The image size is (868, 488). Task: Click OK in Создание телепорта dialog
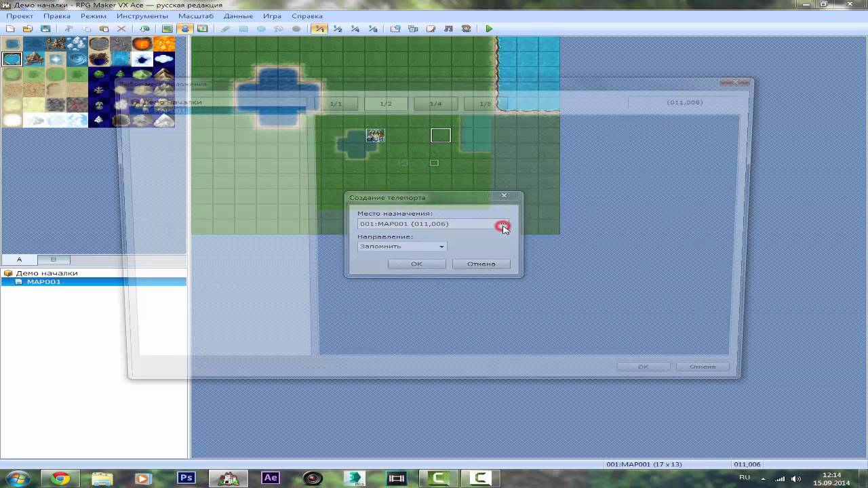click(x=416, y=264)
